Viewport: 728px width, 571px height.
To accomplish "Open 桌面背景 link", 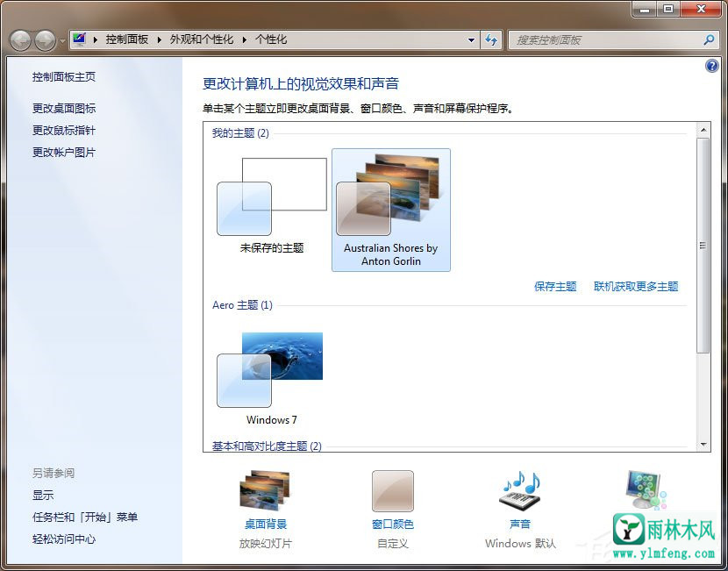I will pos(266,525).
